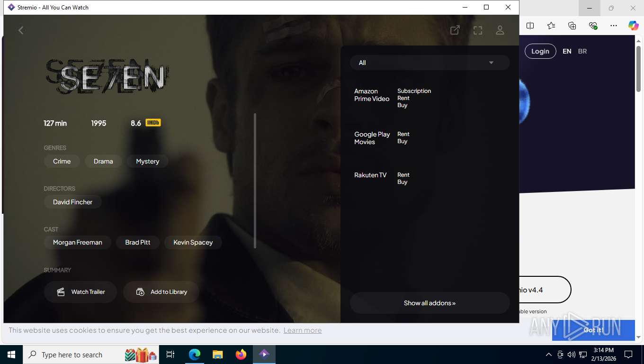Click the 127 min runtime

pyautogui.click(x=55, y=123)
